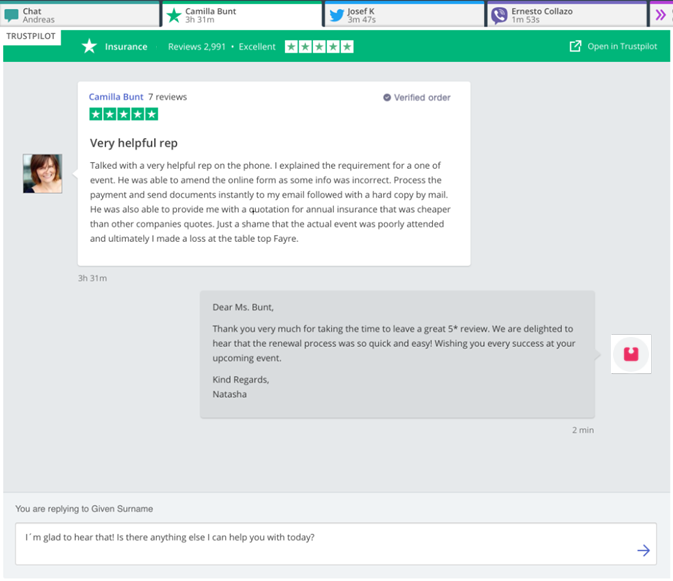673x581 pixels.
Task: Switch to the Josef K conversation tab
Action: (x=405, y=15)
